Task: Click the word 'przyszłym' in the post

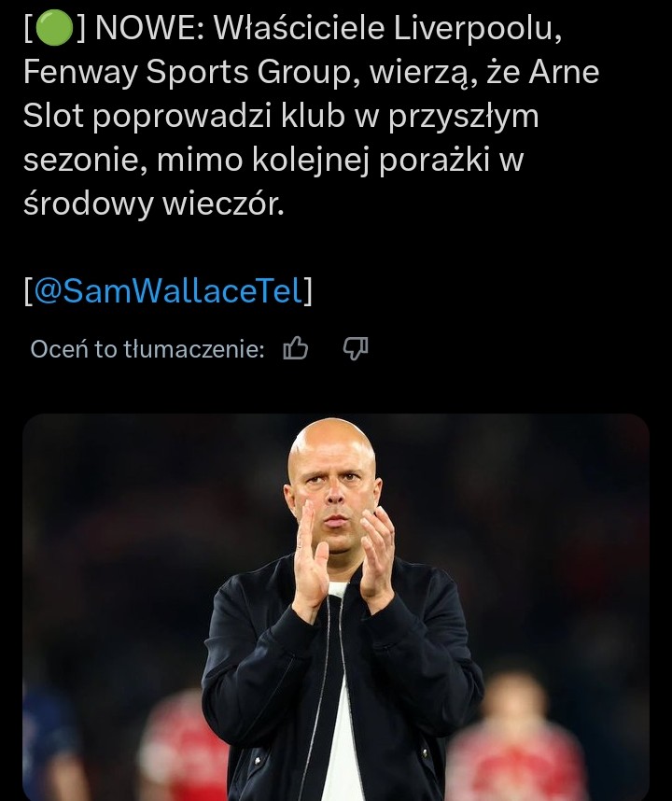Action: [x=464, y=117]
